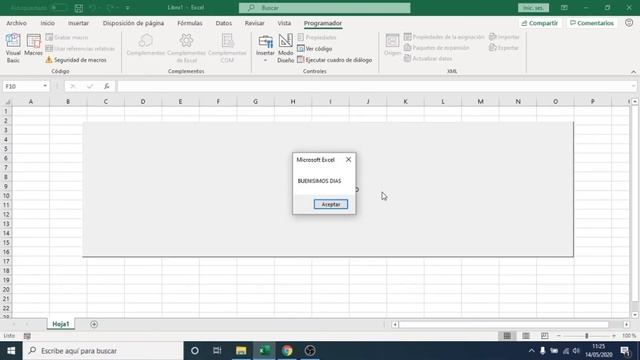Close the Microsoft Excel message box
This screenshot has width=640, height=360.
click(348, 160)
